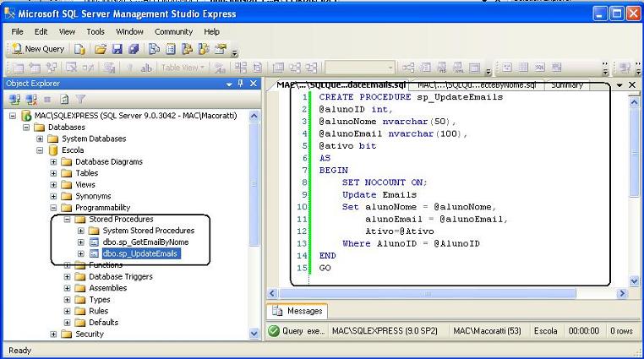The image size is (644, 359).
Task: Open the Community menu
Action: point(174,31)
